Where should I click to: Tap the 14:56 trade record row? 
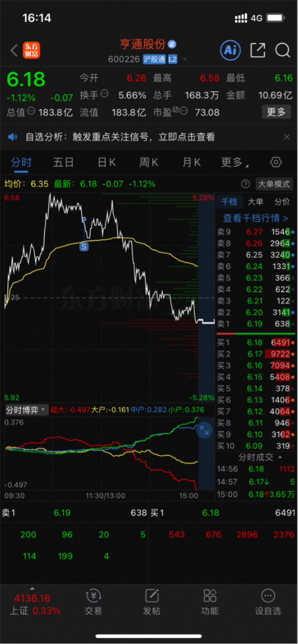(x=255, y=469)
